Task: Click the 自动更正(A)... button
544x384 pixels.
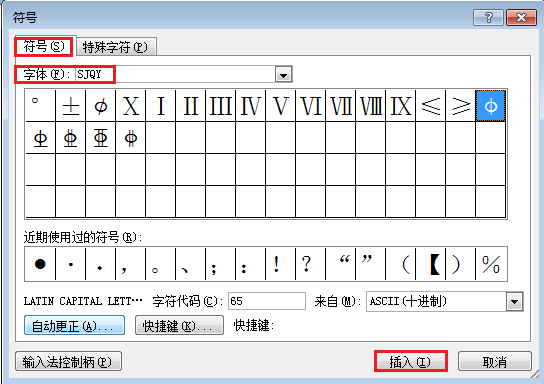Action: click(x=74, y=325)
